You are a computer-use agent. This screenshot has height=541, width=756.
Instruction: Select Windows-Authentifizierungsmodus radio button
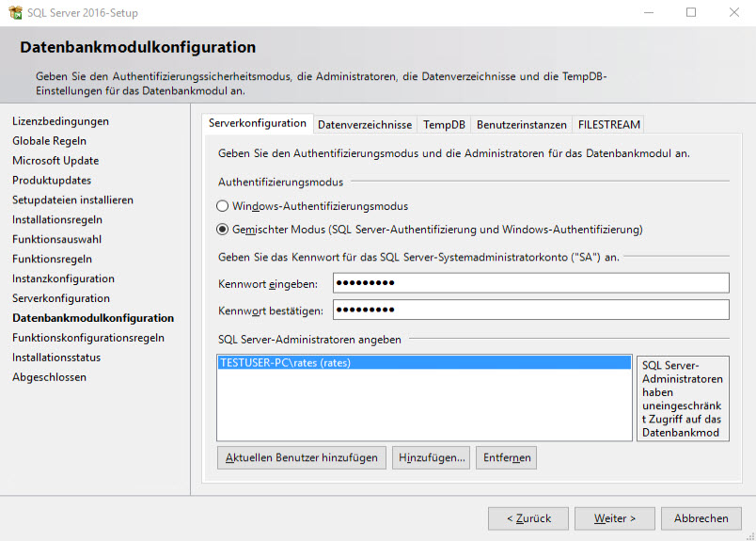coord(223,206)
